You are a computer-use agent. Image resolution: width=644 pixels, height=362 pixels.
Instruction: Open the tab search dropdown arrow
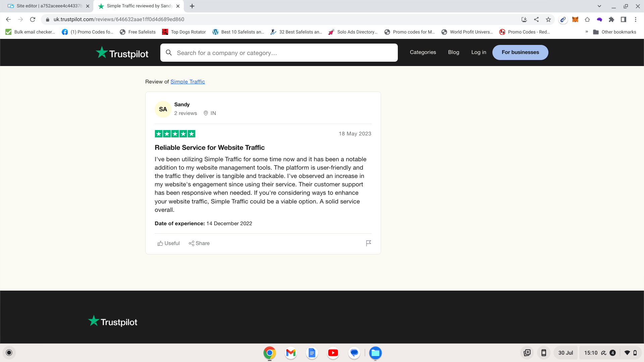point(599,6)
